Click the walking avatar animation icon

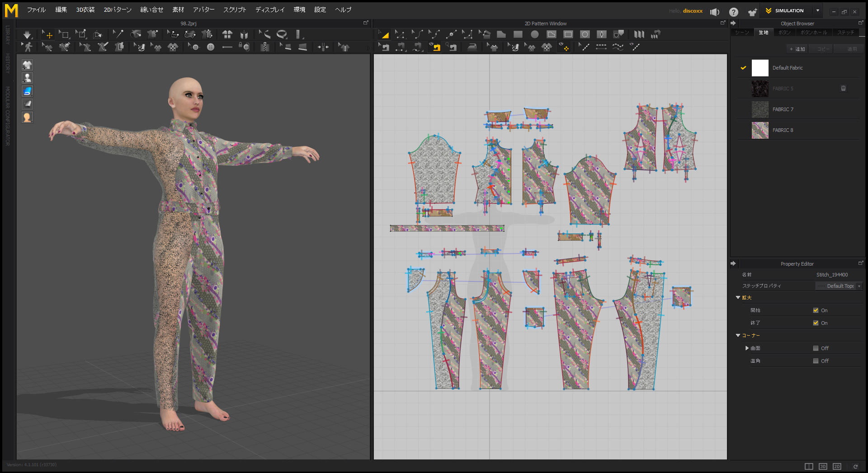(28, 47)
